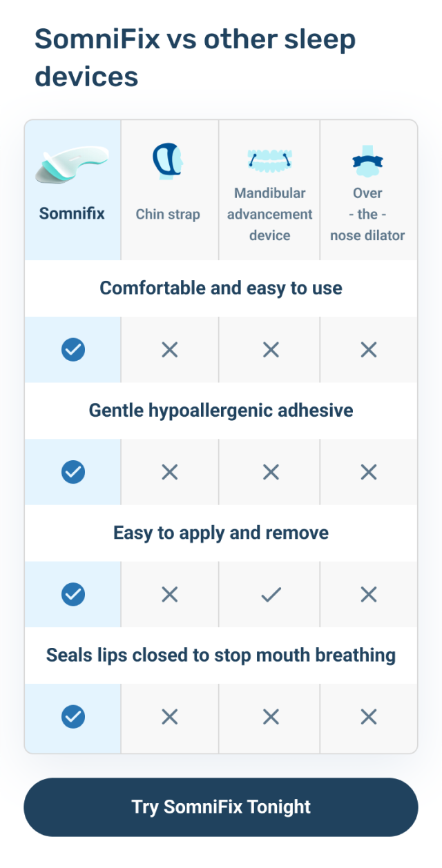Click the Mandibular advancement device teeth icon
The width and height of the screenshot is (442, 868).
point(269,160)
